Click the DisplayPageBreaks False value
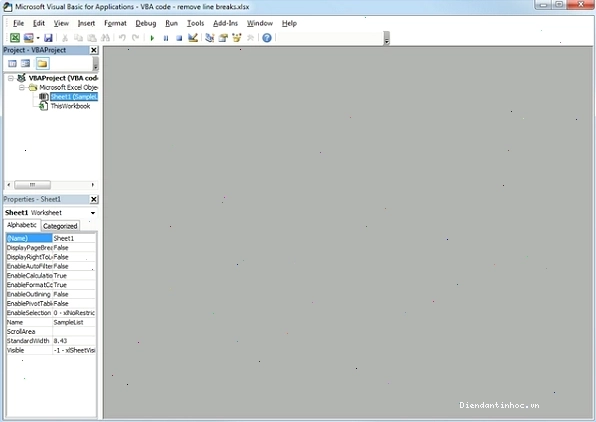Image resolution: width=596 pixels, height=422 pixels. click(x=74, y=248)
